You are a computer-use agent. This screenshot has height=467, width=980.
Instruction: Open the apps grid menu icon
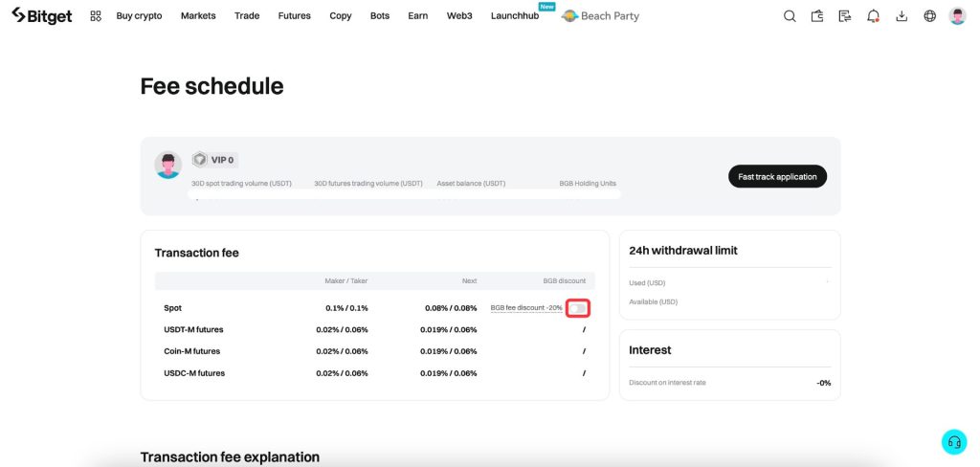(96, 16)
